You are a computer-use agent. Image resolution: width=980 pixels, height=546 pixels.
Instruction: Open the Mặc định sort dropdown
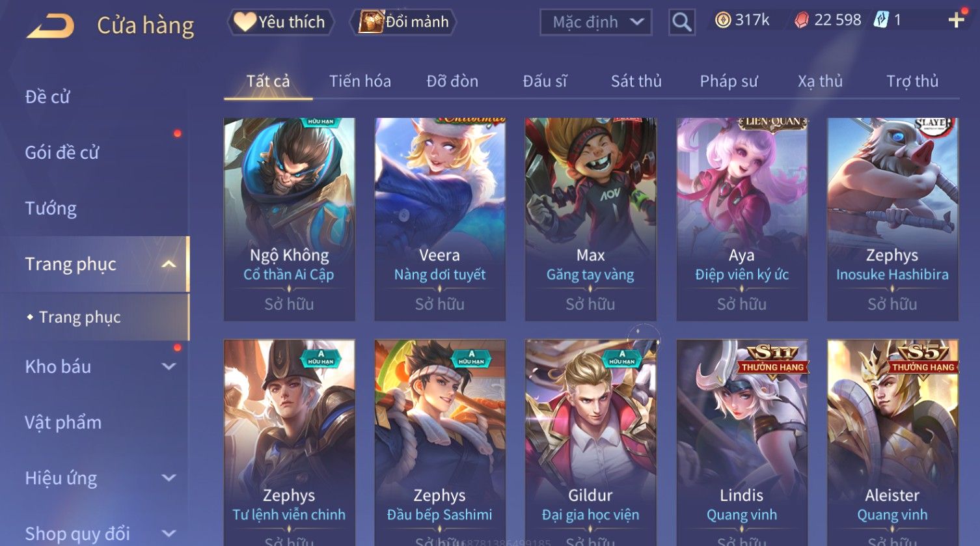point(595,22)
